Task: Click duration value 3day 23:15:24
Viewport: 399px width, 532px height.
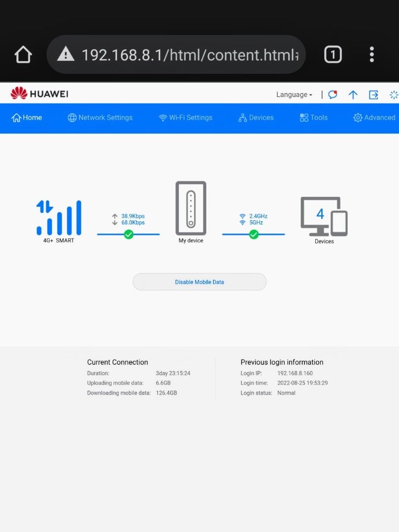Action: pos(173,373)
